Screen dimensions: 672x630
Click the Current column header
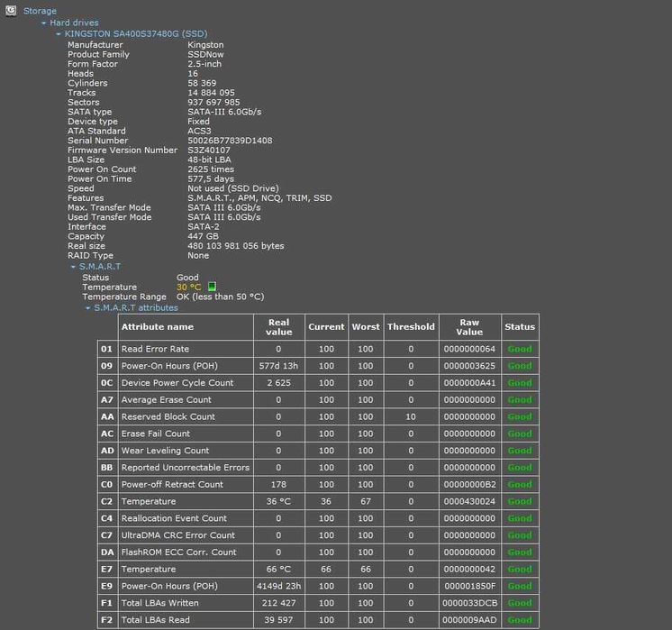(326, 327)
